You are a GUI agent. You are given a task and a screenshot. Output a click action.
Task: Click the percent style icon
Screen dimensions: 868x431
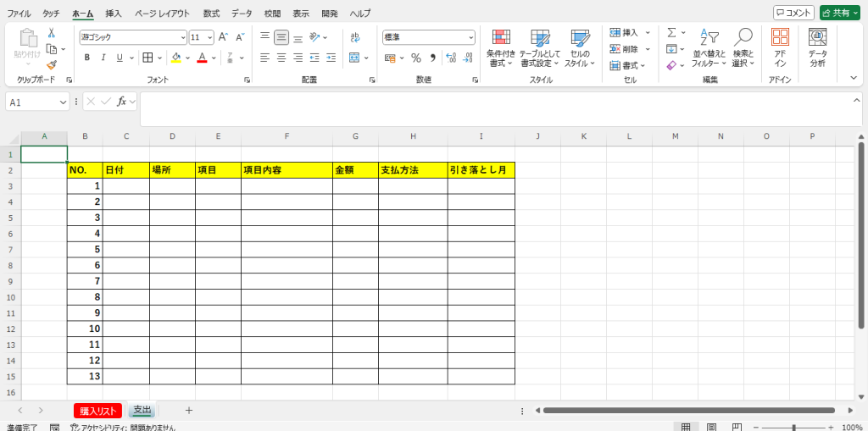coord(416,58)
